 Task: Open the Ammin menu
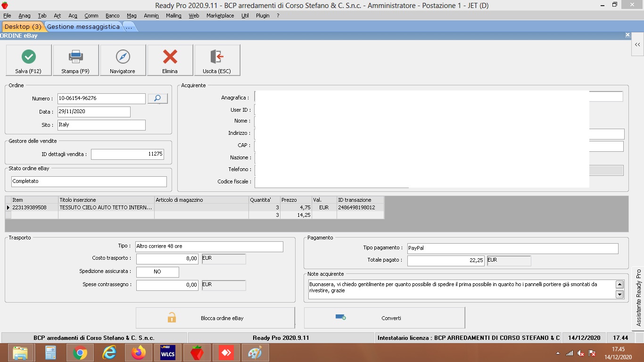pos(151,16)
